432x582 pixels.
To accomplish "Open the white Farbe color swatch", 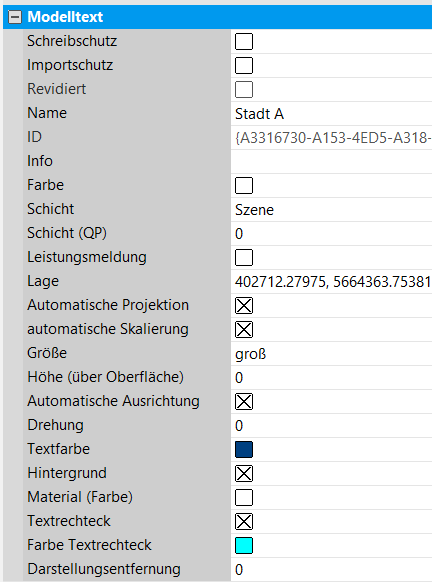I will (x=244, y=186).
